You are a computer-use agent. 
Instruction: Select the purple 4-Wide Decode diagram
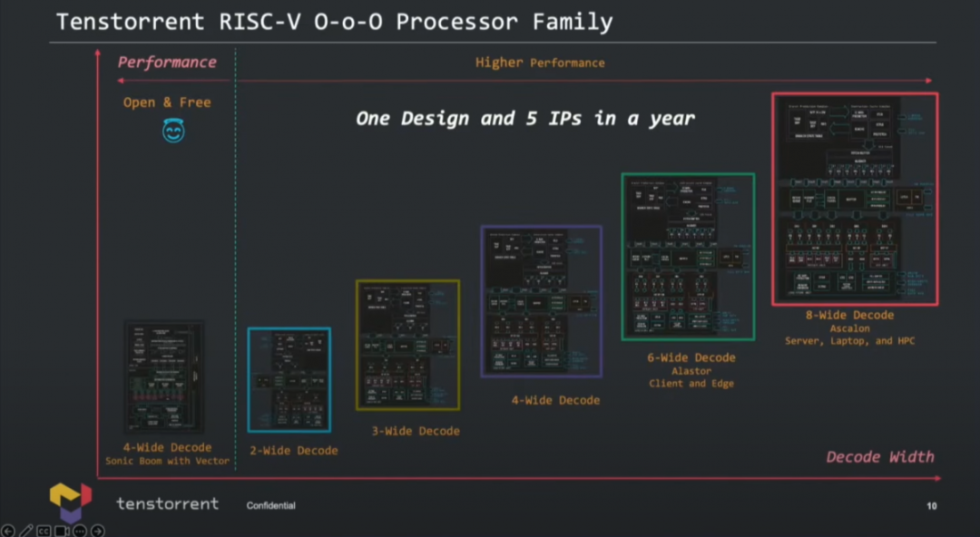pos(541,301)
